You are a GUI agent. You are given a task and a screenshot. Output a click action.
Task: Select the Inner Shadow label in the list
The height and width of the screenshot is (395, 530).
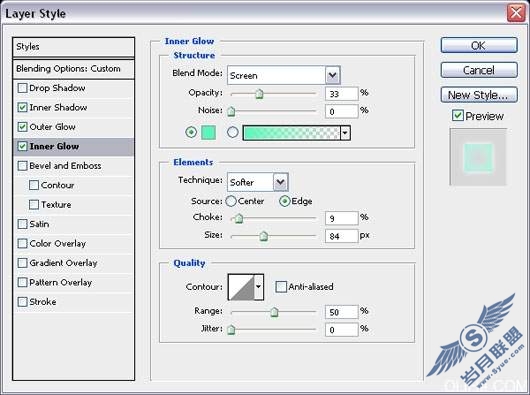point(58,107)
